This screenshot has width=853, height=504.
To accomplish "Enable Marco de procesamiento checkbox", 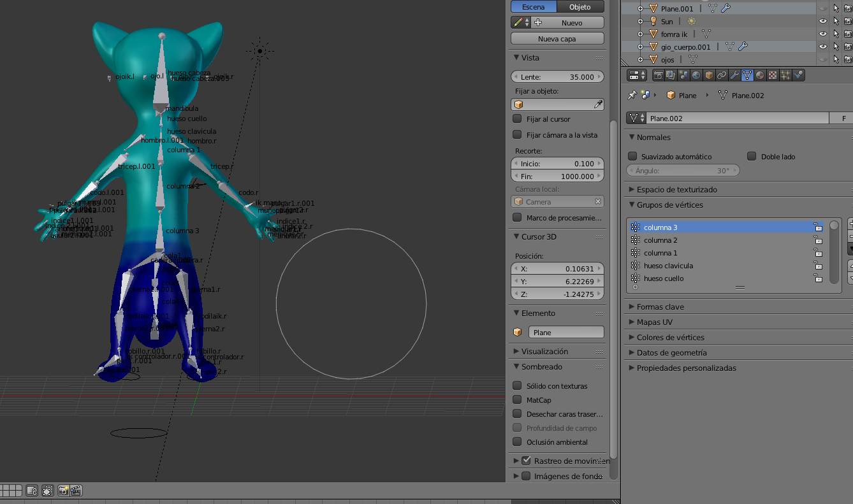I will coord(517,217).
